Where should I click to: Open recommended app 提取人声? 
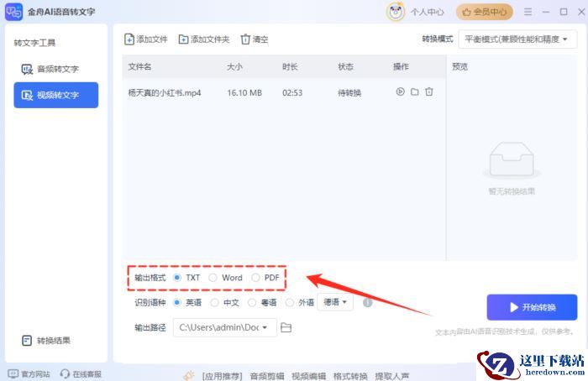(x=392, y=376)
